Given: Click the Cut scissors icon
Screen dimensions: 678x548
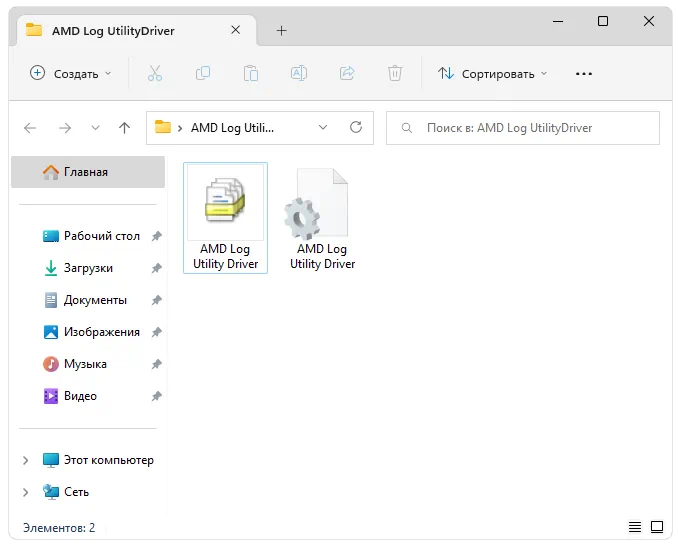Looking at the screenshot, I should point(155,73).
